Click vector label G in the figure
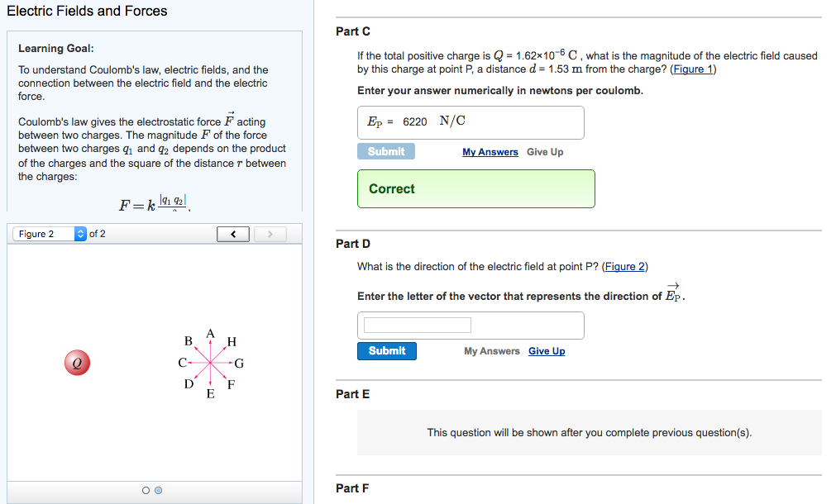 click(x=239, y=363)
